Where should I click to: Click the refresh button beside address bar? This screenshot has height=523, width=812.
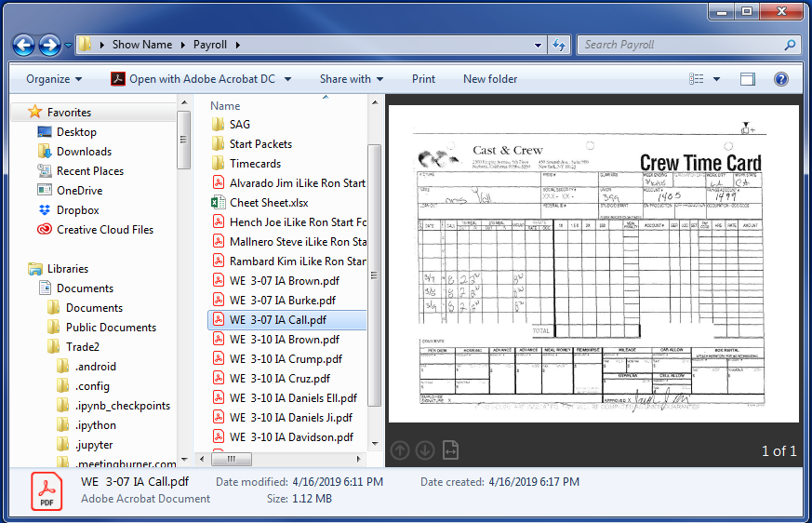coord(559,45)
